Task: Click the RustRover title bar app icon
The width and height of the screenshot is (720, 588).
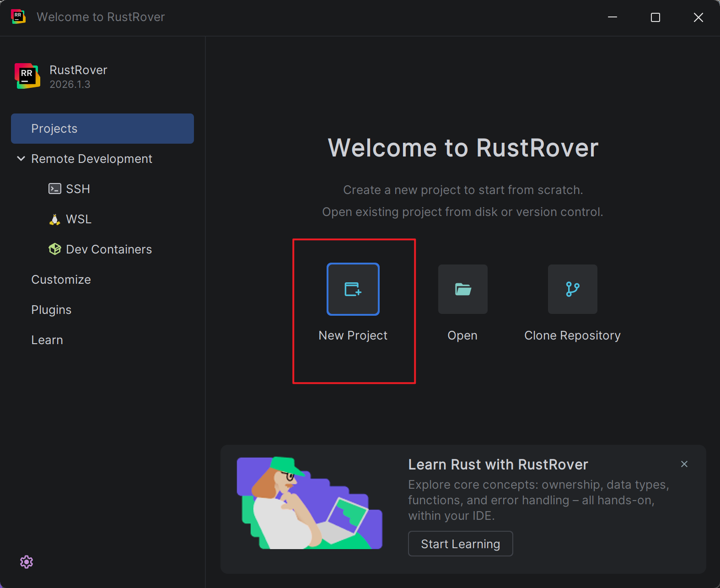Action: click(x=18, y=16)
